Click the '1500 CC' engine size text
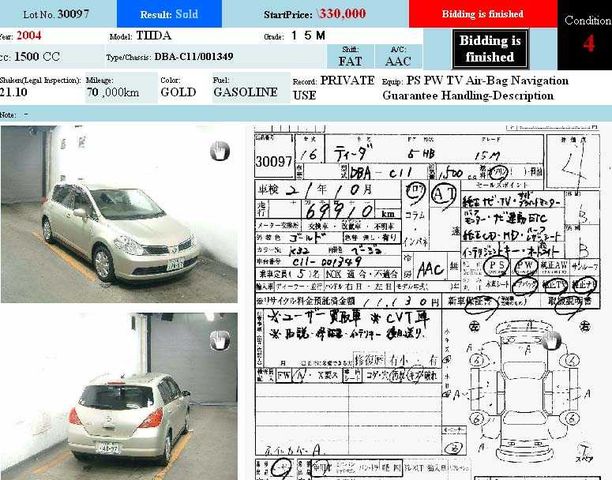 (x=37, y=57)
